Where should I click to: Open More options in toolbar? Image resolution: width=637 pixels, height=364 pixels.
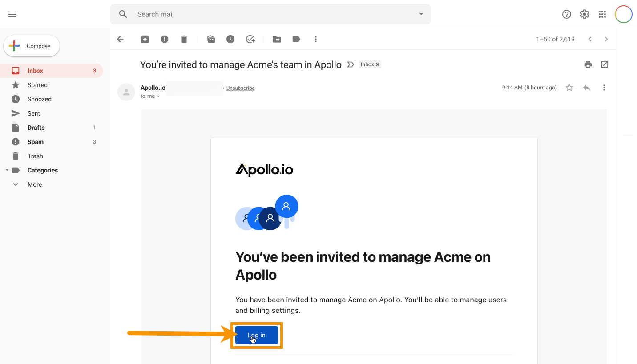316,39
